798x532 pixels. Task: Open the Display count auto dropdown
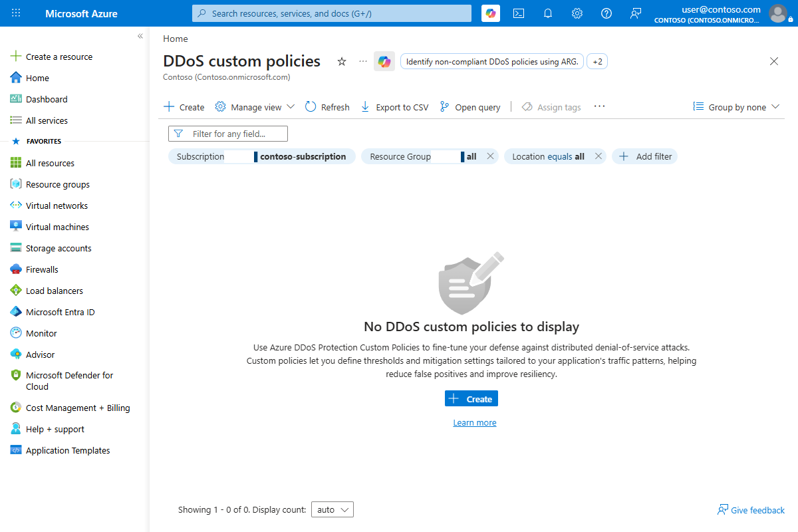point(332,509)
